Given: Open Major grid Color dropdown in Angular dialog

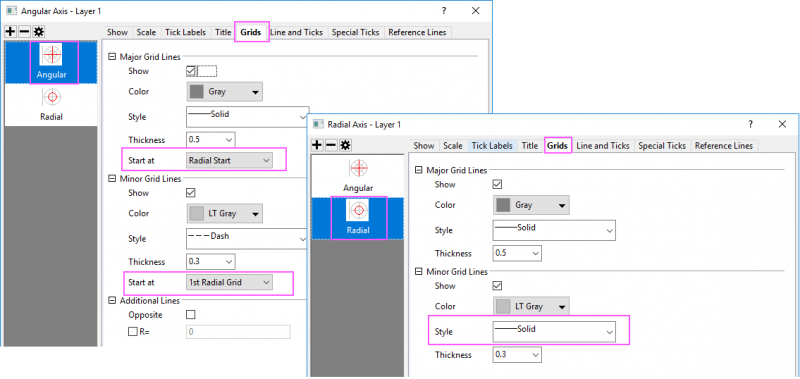Looking at the screenshot, I should pyautogui.click(x=224, y=92).
